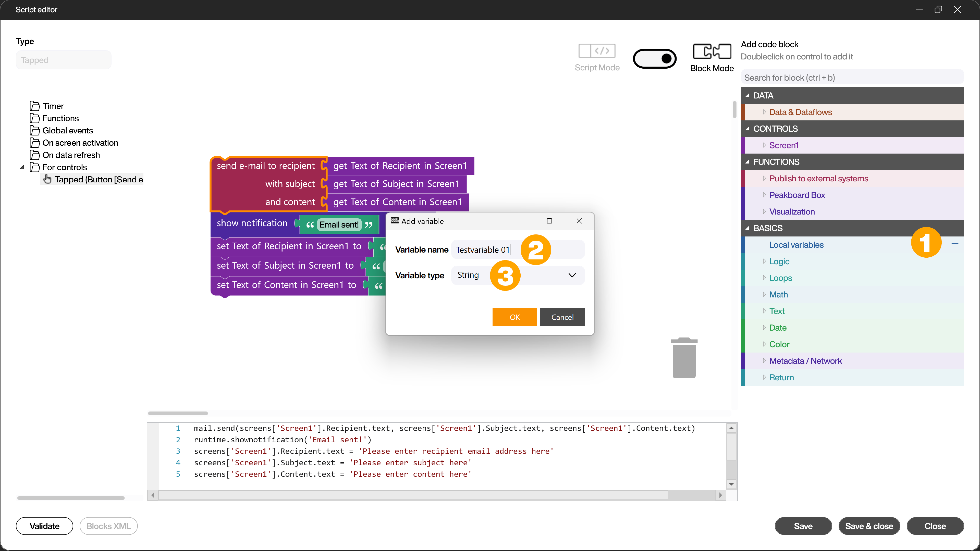Restore the Script editor window
This screenshot has width=980, height=551.
click(938, 9)
